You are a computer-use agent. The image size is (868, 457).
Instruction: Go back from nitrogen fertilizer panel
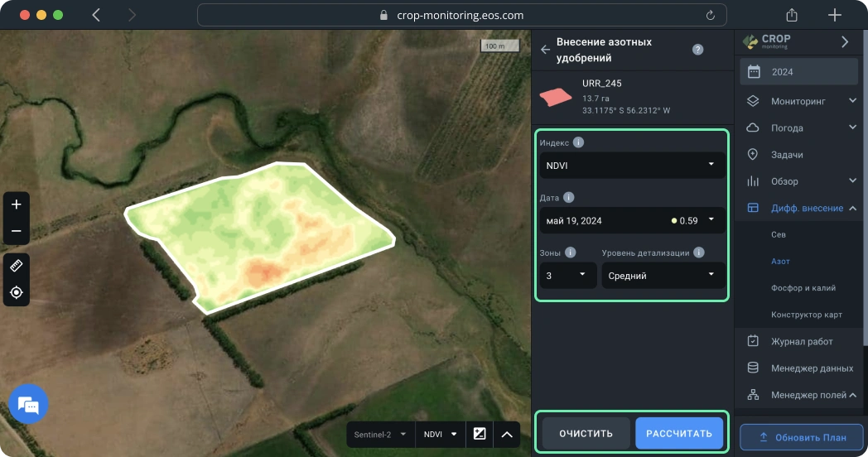tap(545, 50)
